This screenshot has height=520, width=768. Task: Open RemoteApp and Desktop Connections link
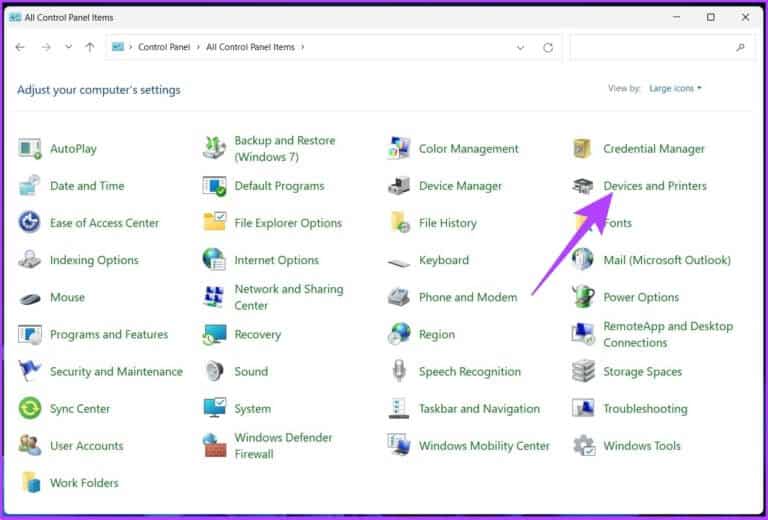point(668,334)
